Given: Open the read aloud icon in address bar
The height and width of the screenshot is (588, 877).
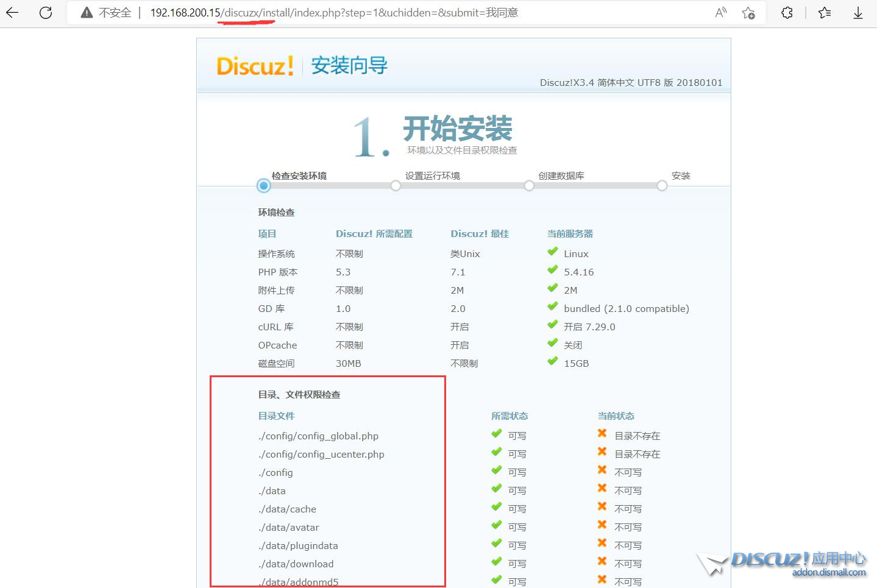Looking at the screenshot, I should (x=720, y=13).
